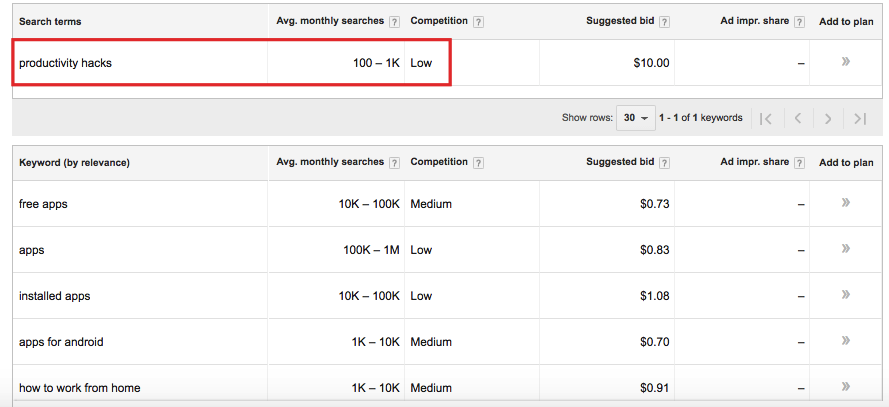Viewport: 889px width, 407px height.
Task: Sort Keyword table by Suggested bid
Action: coord(620,162)
